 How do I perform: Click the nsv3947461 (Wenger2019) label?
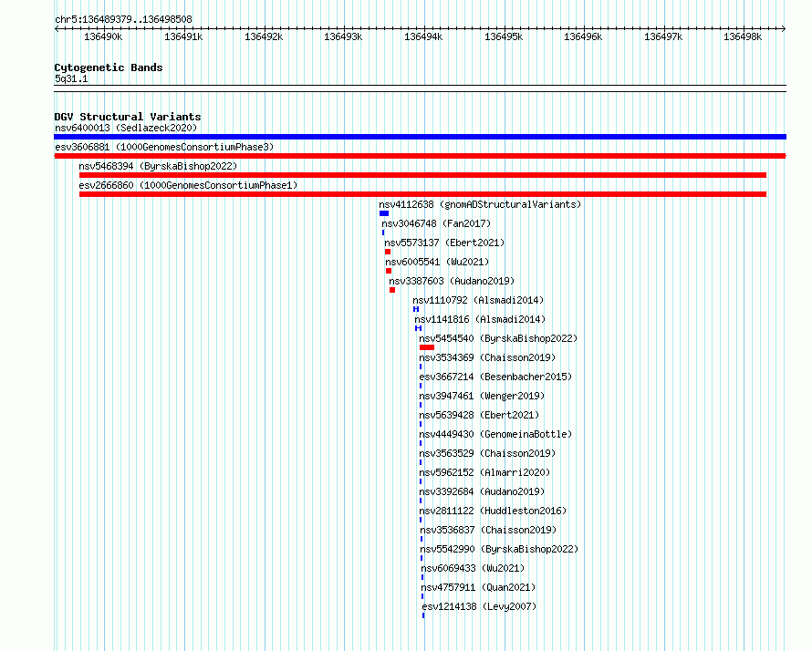[x=482, y=396]
